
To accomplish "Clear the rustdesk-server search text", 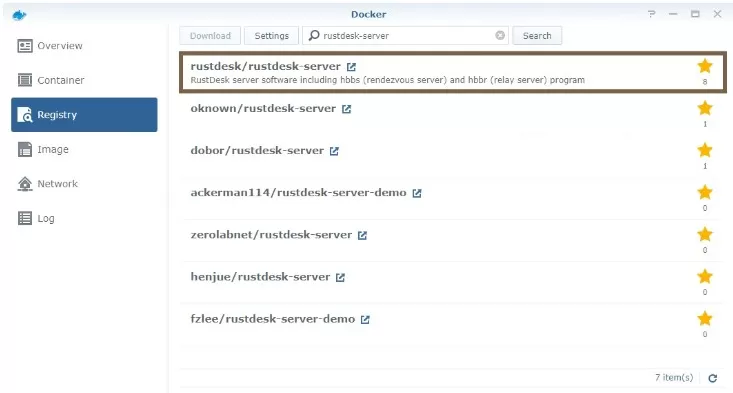I will click(500, 36).
